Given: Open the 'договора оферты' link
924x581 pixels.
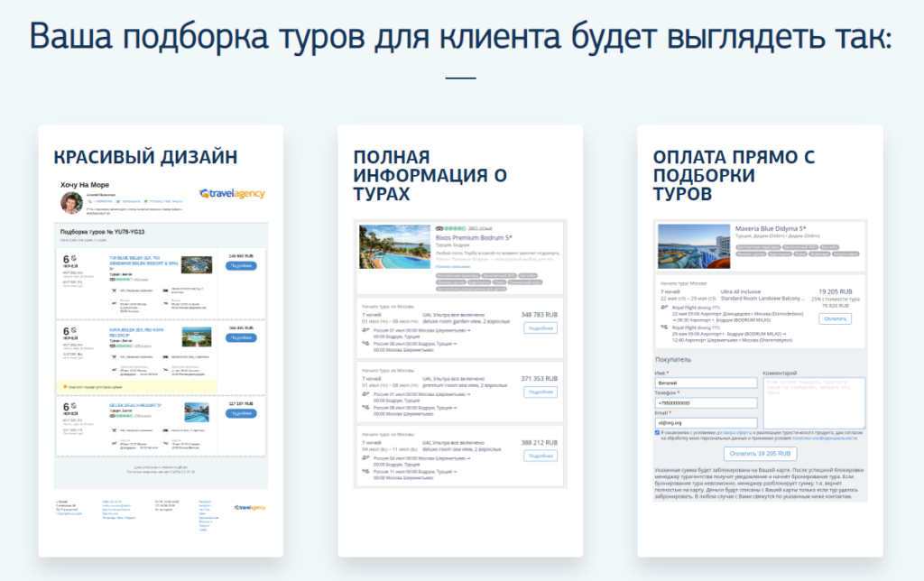Looking at the screenshot, I should 735,432.
